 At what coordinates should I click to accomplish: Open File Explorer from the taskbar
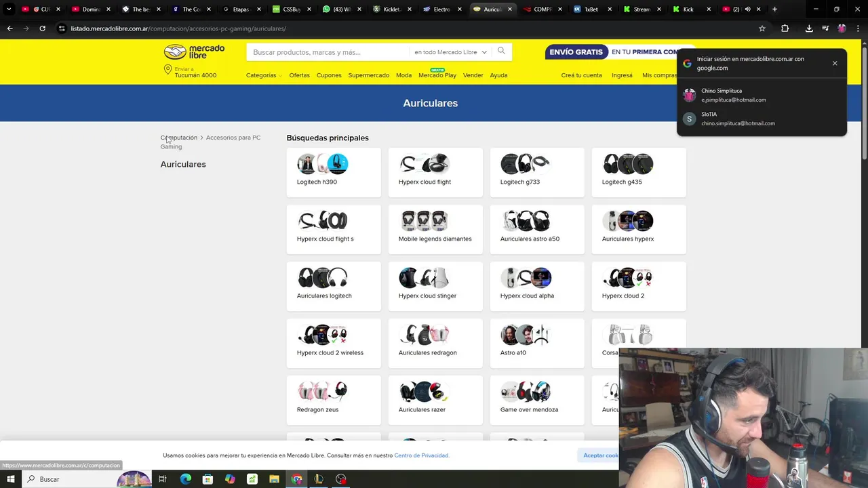click(274, 479)
